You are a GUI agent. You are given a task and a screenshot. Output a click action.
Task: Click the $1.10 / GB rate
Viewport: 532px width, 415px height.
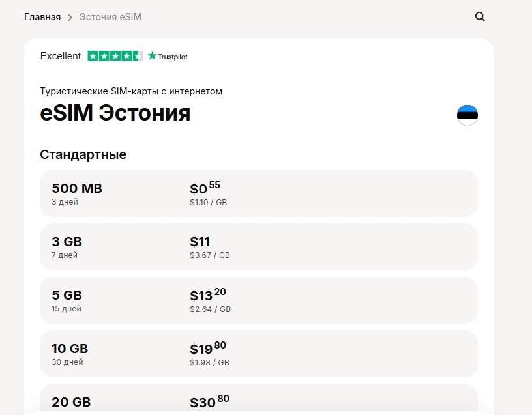click(x=208, y=203)
